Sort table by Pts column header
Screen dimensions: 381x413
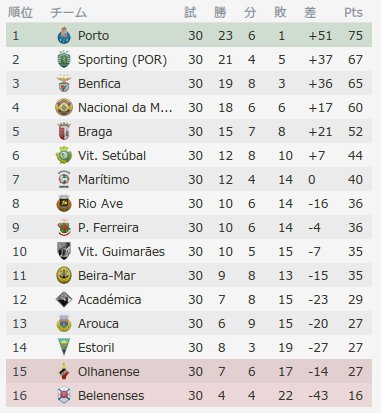[353, 13]
